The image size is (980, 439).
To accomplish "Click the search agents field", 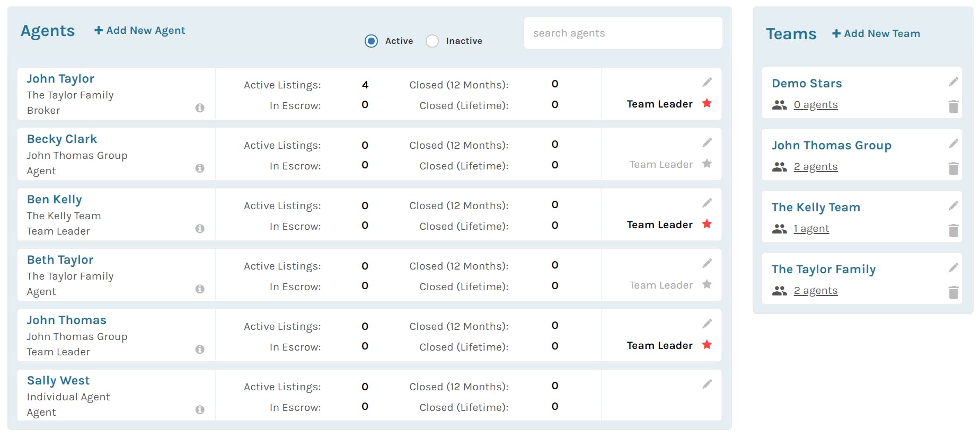I will point(623,33).
